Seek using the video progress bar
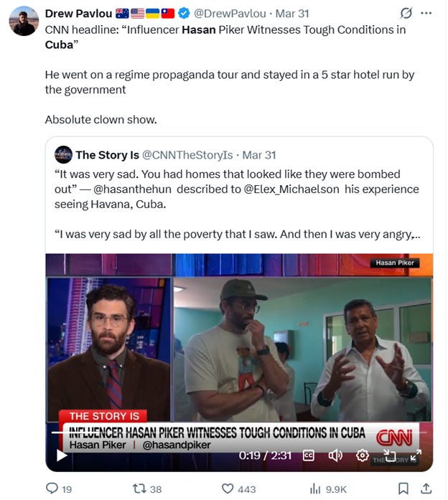This screenshot has width=448, height=500. coord(239,433)
